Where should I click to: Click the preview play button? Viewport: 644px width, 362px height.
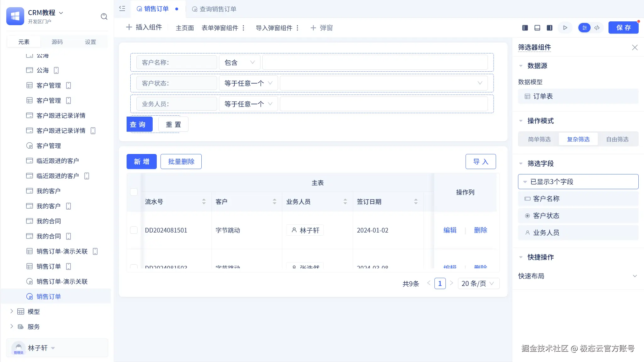click(x=565, y=28)
